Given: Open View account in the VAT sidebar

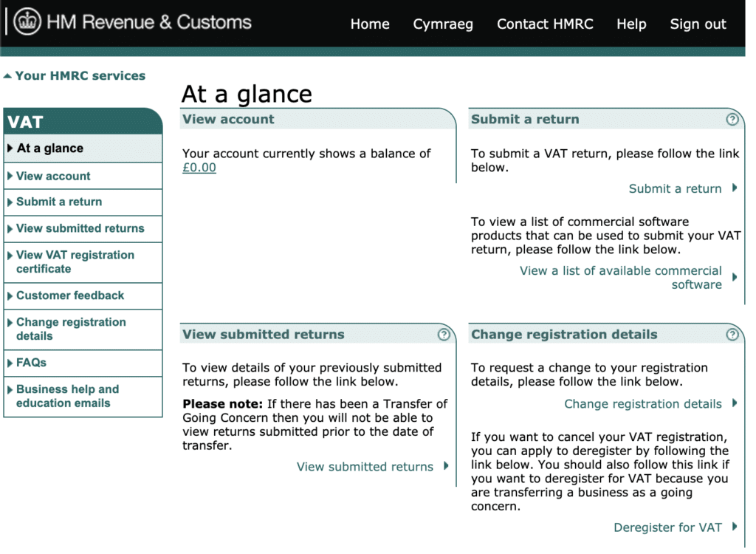Looking at the screenshot, I should (x=53, y=176).
